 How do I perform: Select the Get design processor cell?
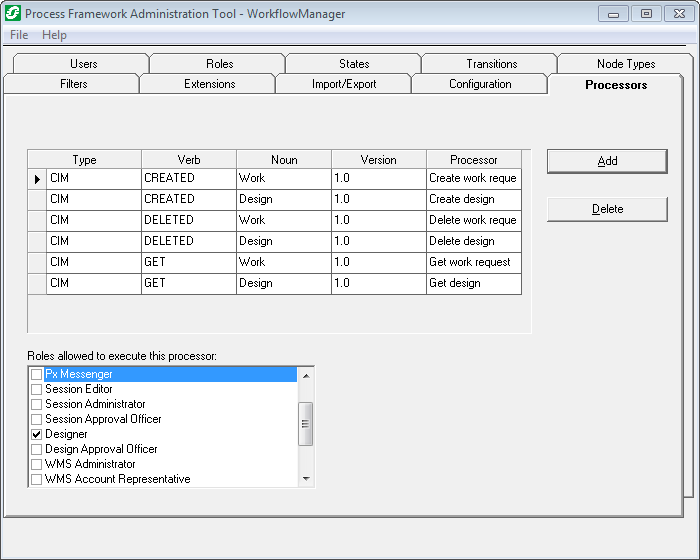pos(473,284)
